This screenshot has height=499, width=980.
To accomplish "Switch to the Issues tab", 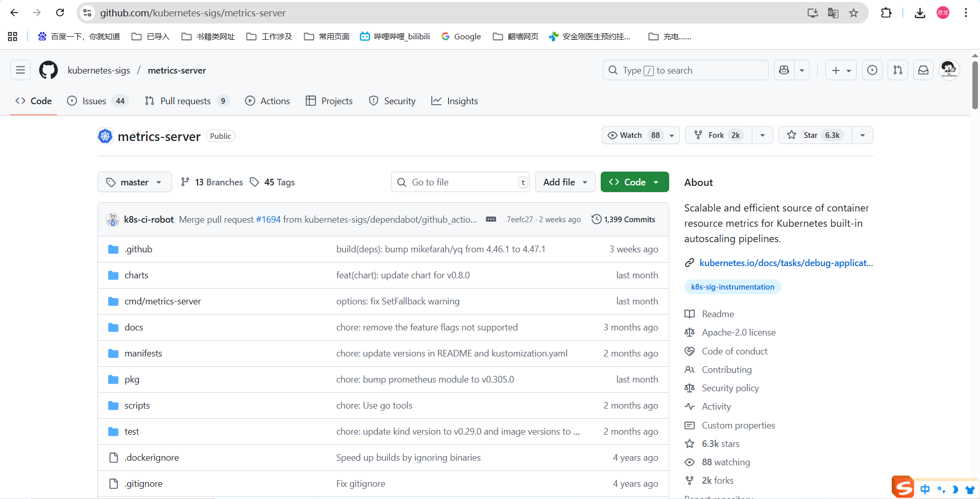I will pyautogui.click(x=97, y=101).
